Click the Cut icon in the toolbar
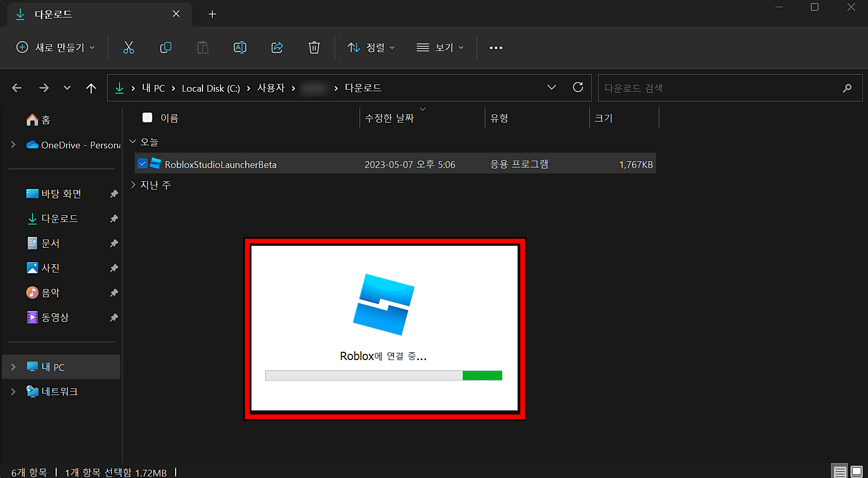 point(128,47)
